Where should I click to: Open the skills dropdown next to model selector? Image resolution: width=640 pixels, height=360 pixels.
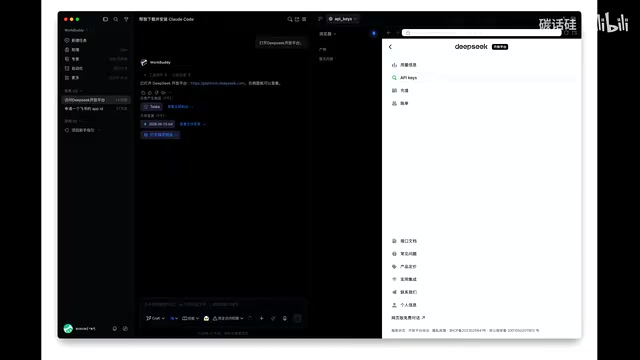coord(191,318)
